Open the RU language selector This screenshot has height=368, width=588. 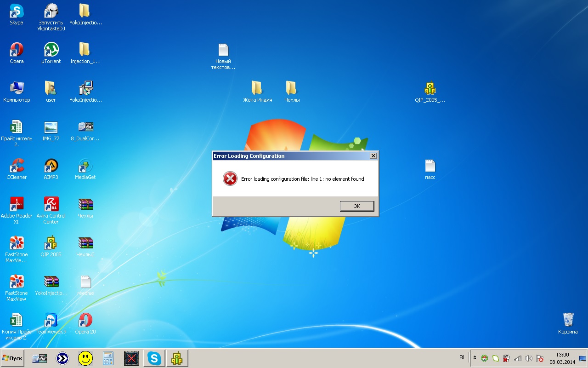463,357
